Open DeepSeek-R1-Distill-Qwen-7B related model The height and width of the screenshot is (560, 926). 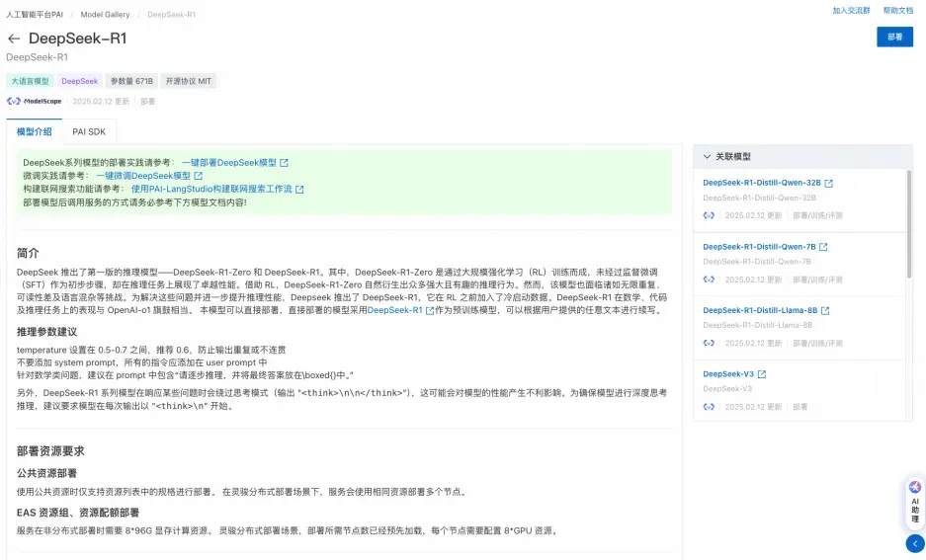[x=759, y=247]
